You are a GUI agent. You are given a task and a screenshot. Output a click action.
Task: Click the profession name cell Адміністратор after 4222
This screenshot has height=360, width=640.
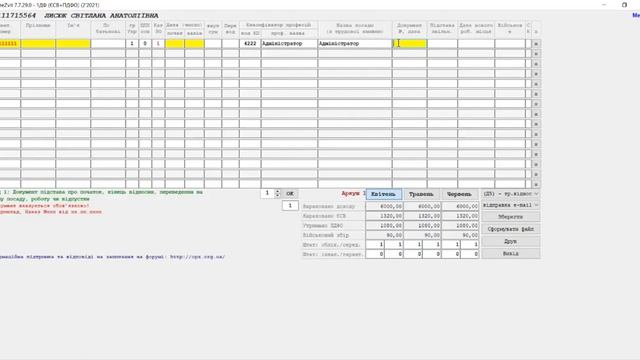point(289,44)
